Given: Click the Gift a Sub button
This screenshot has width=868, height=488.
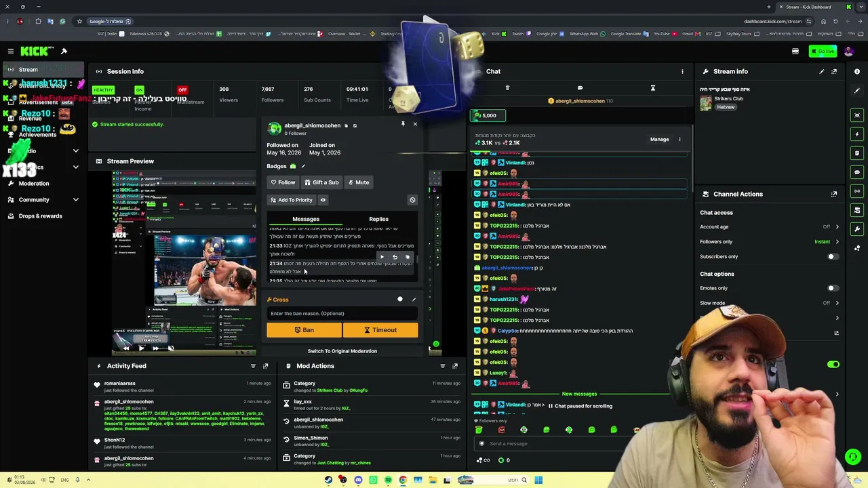Looking at the screenshot, I should click(x=321, y=182).
